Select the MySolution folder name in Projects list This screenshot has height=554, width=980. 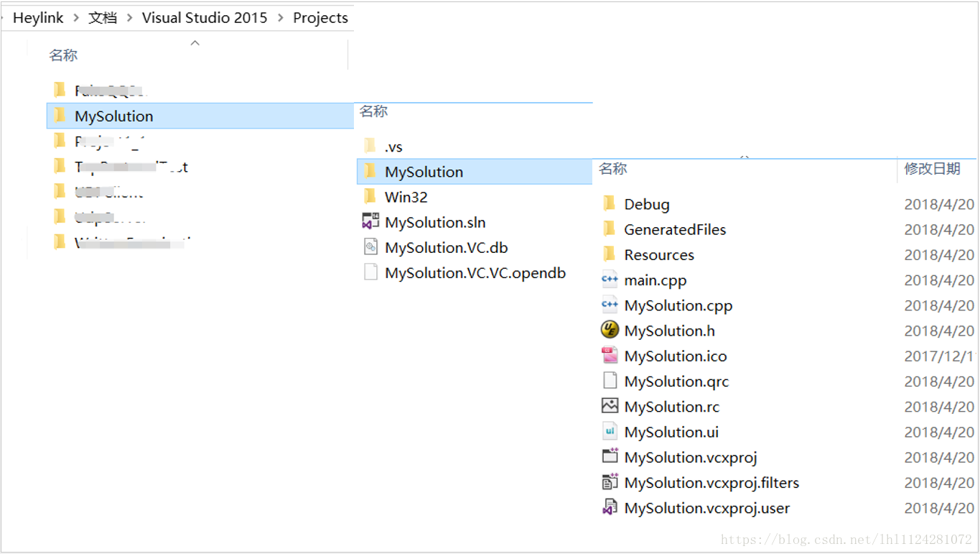(114, 116)
